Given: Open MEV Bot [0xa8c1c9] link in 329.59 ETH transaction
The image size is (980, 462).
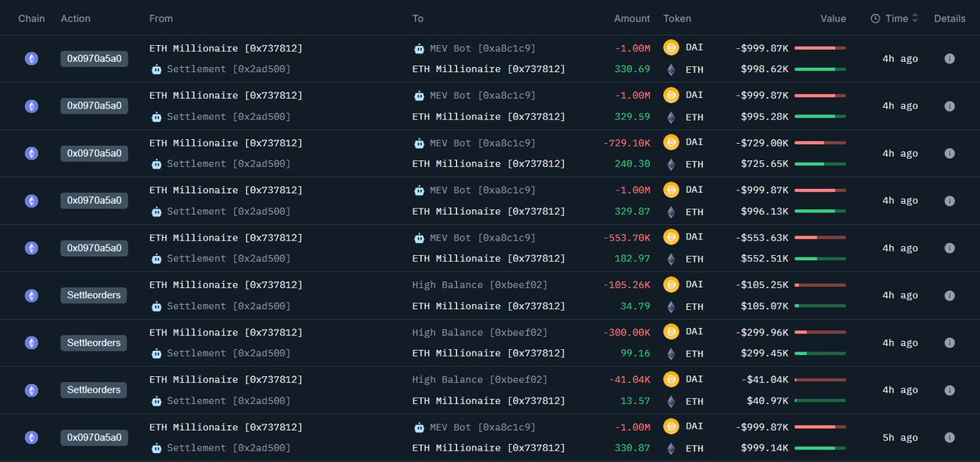Looking at the screenshot, I should click(482, 96).
